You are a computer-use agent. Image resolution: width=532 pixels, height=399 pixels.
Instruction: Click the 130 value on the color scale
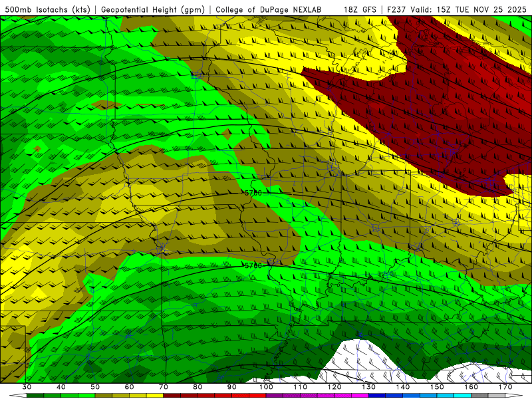(x=369, y=387)
